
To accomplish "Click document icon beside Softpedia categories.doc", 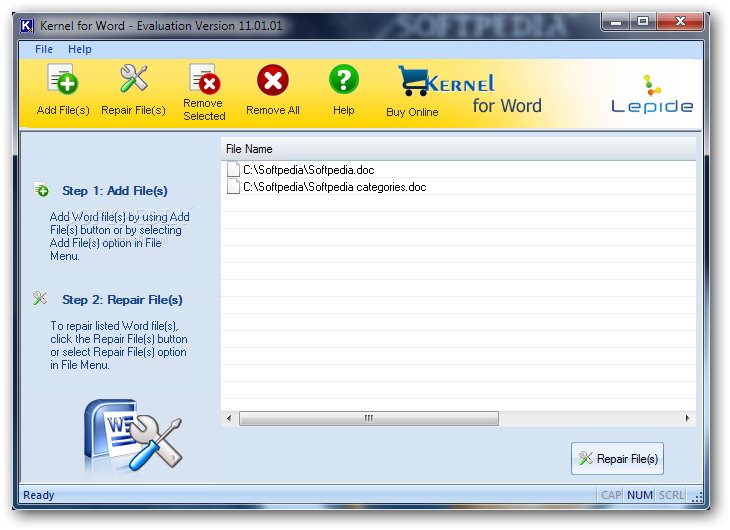I will coord(233,187).
